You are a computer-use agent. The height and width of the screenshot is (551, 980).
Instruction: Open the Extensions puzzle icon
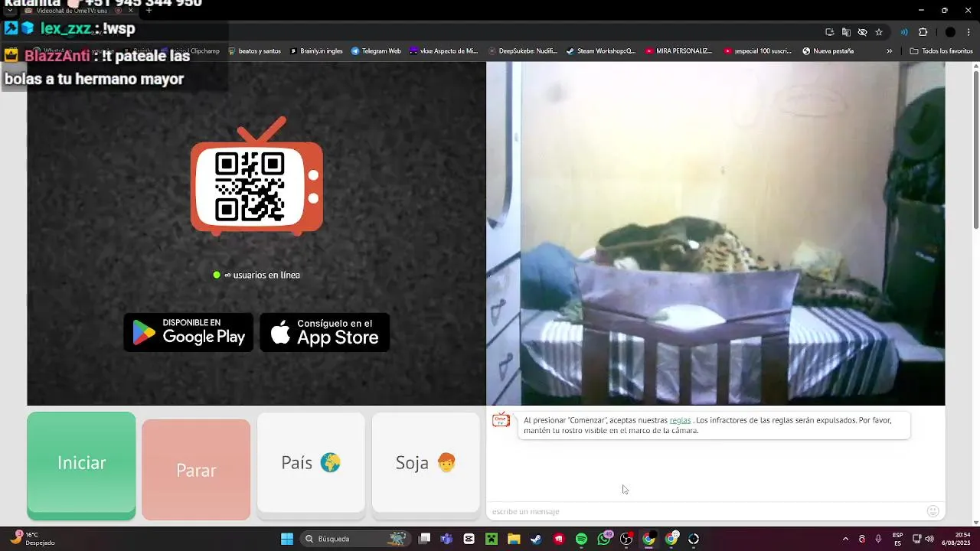click(x=923, y=32)
